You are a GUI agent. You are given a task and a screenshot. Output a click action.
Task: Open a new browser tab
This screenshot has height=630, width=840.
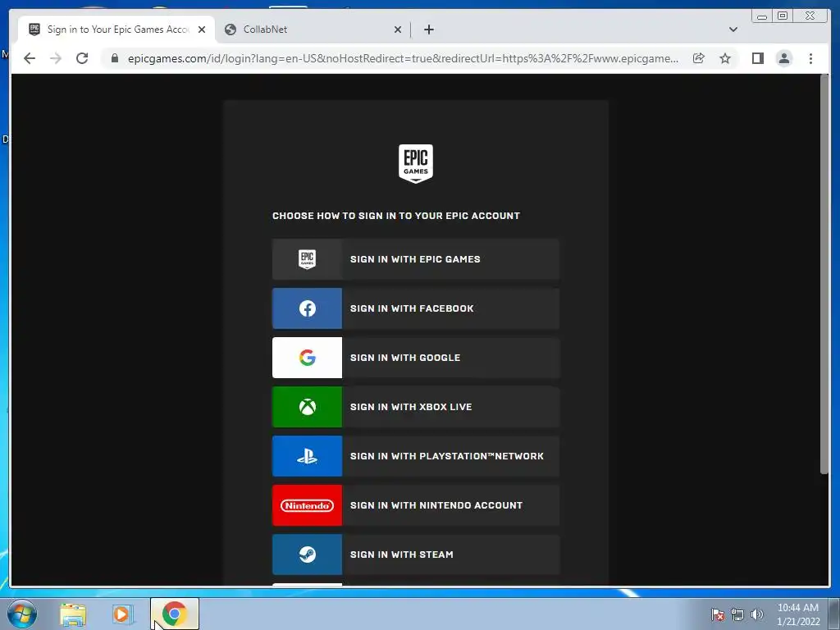[429, 30]
